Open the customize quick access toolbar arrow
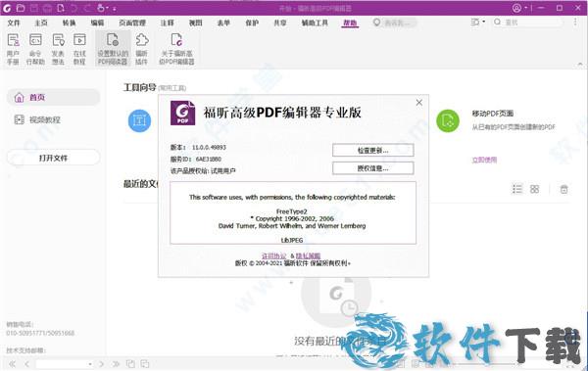This screenshot has height=371, width=588. 115,8
